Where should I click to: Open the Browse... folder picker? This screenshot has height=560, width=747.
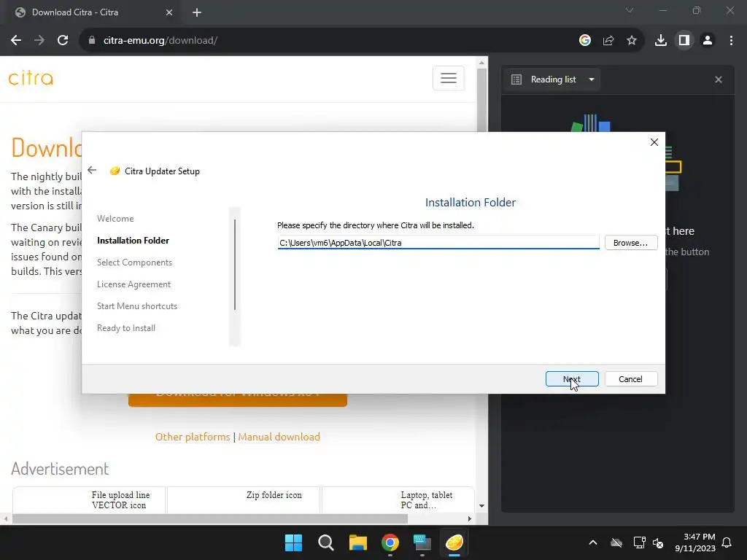tap(631, 243)
